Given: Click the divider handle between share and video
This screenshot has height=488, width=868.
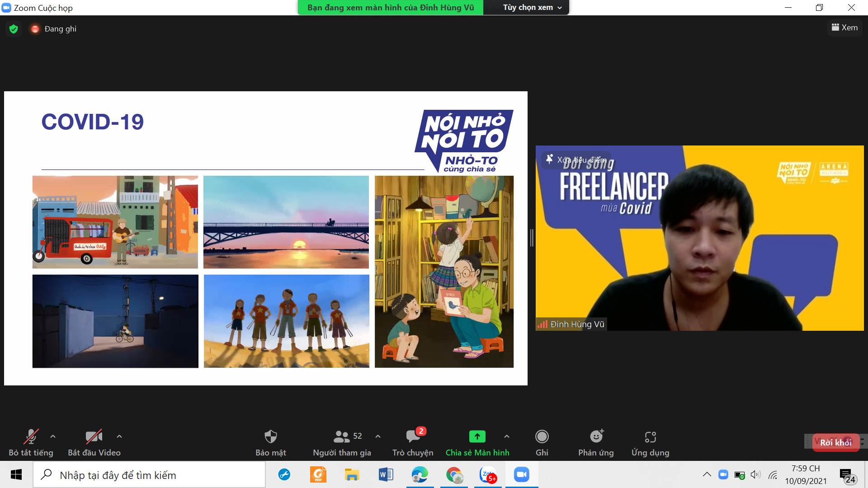Looking at the screenshot, I should [x=532, y=238].
